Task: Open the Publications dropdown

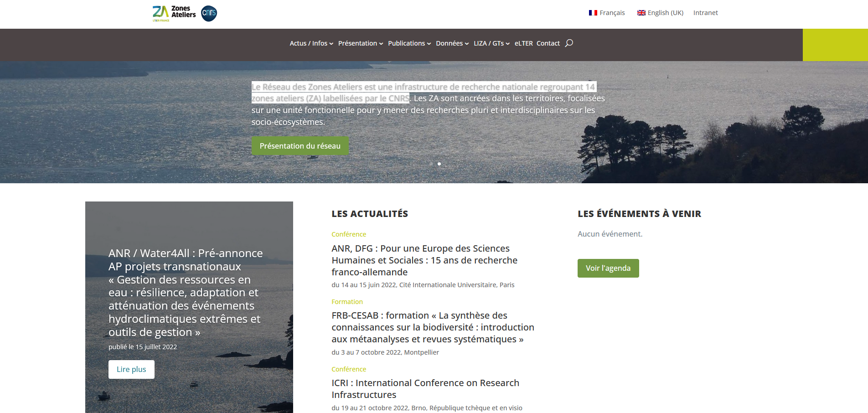Action: pos(409,43)
